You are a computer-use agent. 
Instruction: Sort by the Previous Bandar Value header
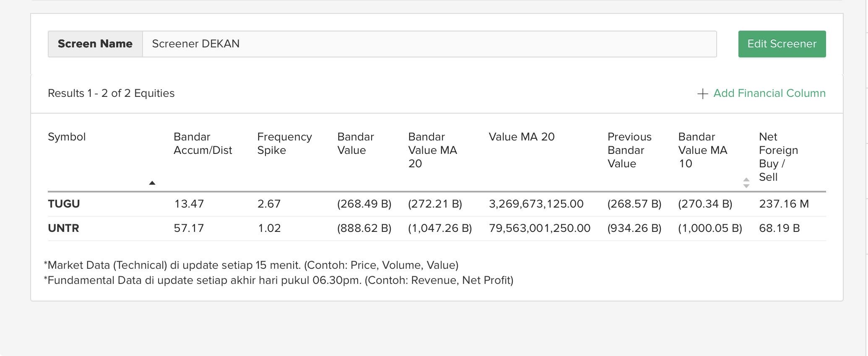[x=629, y=150]
